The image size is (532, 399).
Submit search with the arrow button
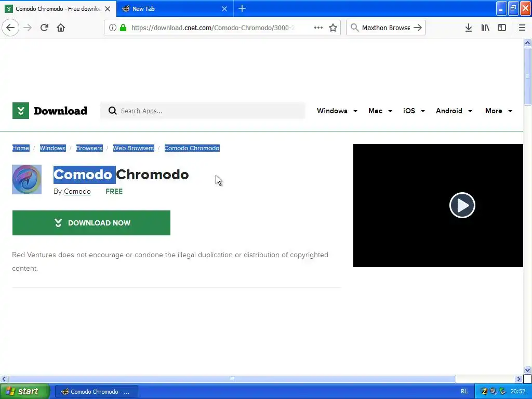point(418,28)
